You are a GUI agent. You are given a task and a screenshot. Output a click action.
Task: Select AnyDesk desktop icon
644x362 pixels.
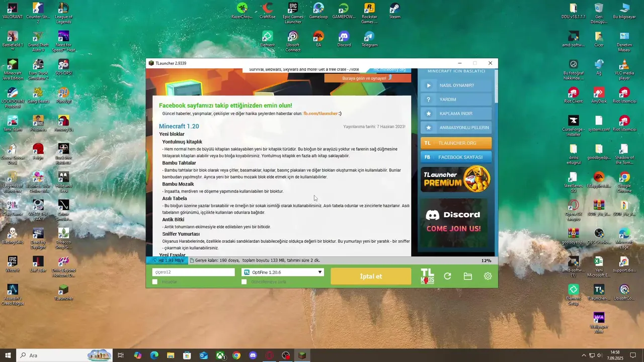[x=599, y=96]
